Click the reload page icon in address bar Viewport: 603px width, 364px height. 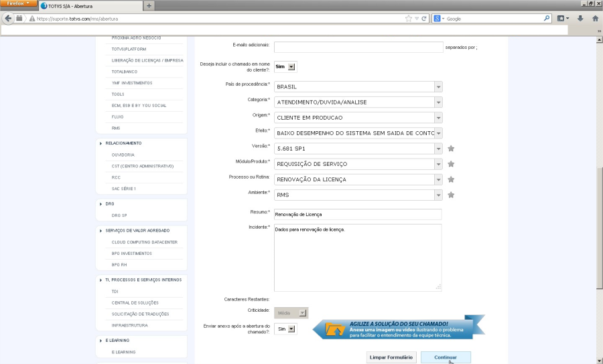point(424,19)
